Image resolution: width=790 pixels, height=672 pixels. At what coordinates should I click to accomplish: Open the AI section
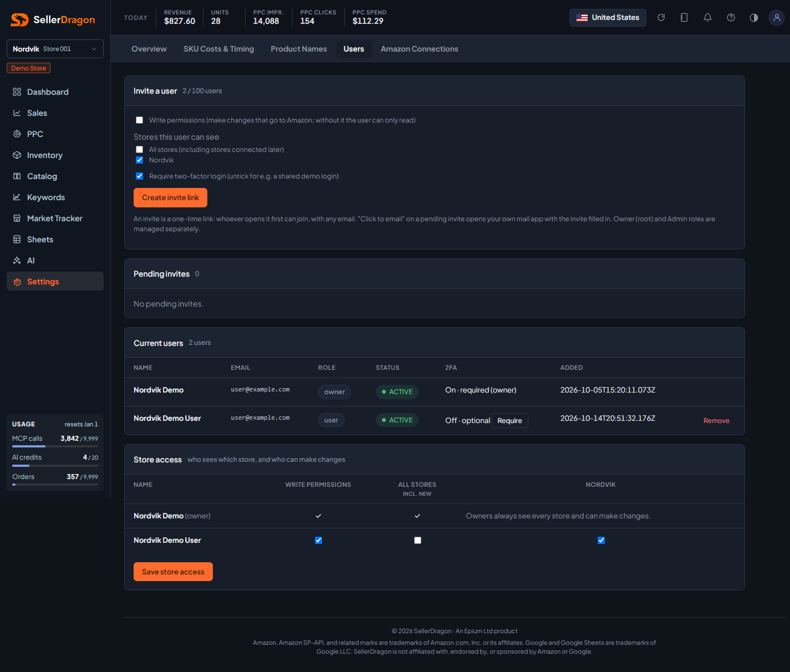tap(55, 261)
